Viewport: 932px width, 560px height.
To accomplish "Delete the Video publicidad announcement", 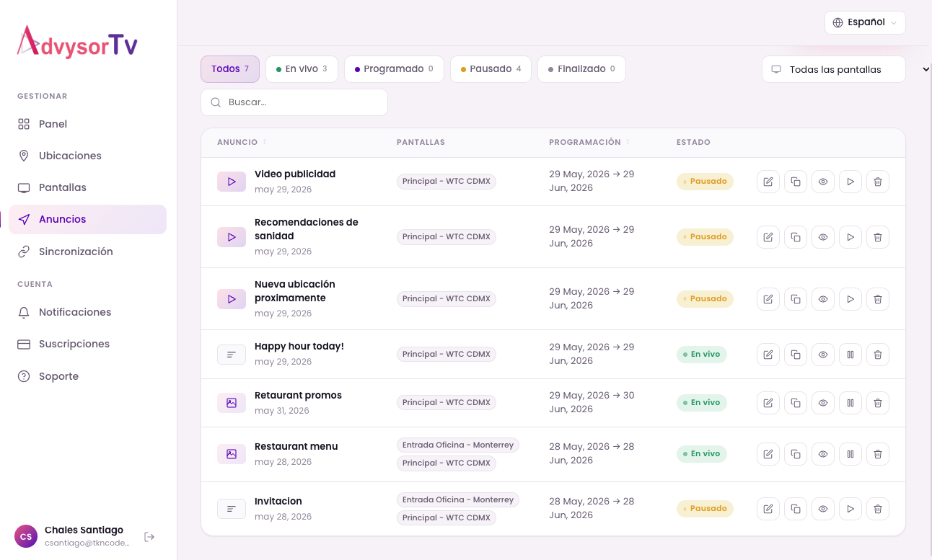I will (878, 182).
